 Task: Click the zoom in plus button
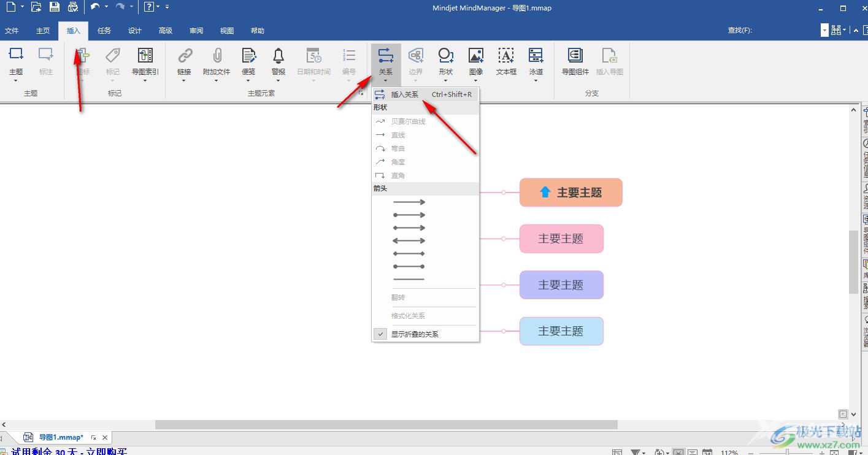(821, 453)
